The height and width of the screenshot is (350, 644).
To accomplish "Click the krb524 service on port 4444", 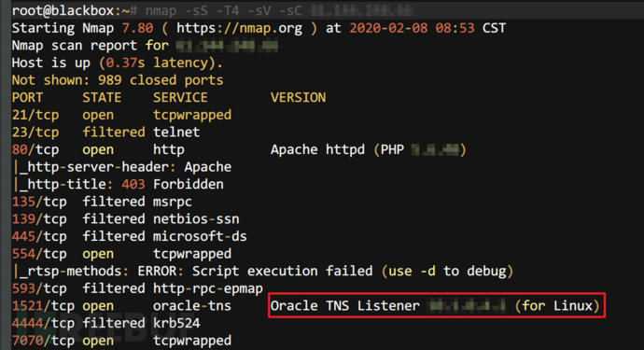I will pyautogui.click(x=176, y=323).
